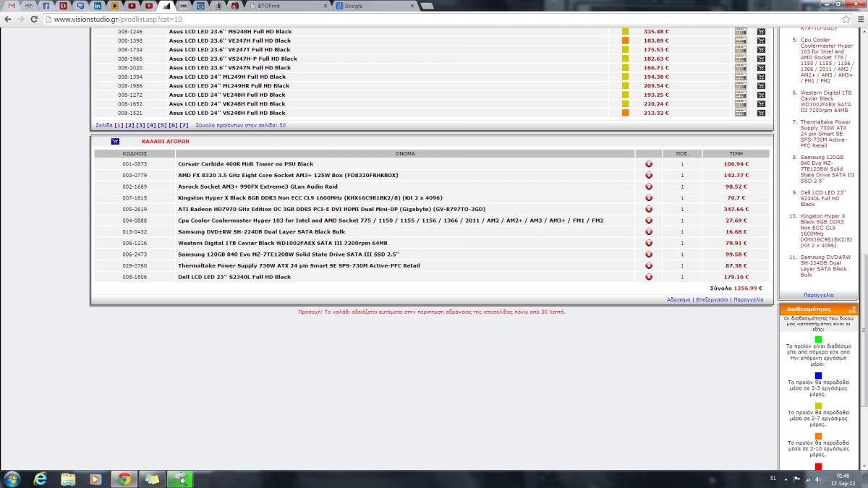Click the green availability color swatch in legend

tap(818, 339)
